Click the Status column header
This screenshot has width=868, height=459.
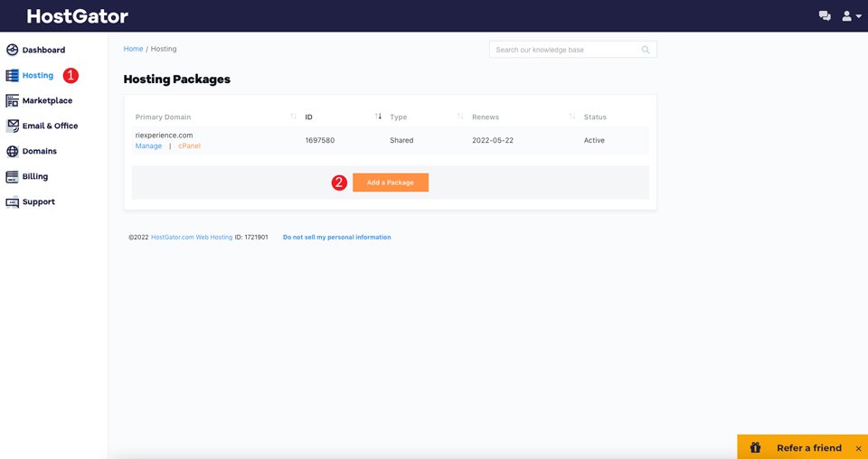point(595,117)
